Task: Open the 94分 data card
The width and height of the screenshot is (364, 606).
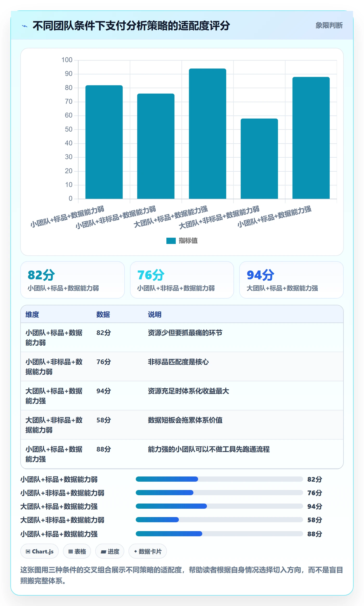Action: (291, 280)
